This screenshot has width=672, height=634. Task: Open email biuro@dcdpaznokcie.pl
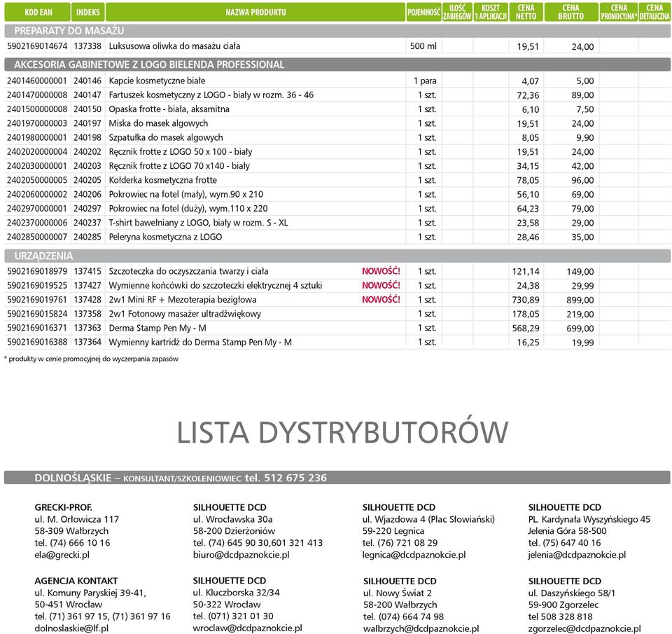[x=241, y=555]
